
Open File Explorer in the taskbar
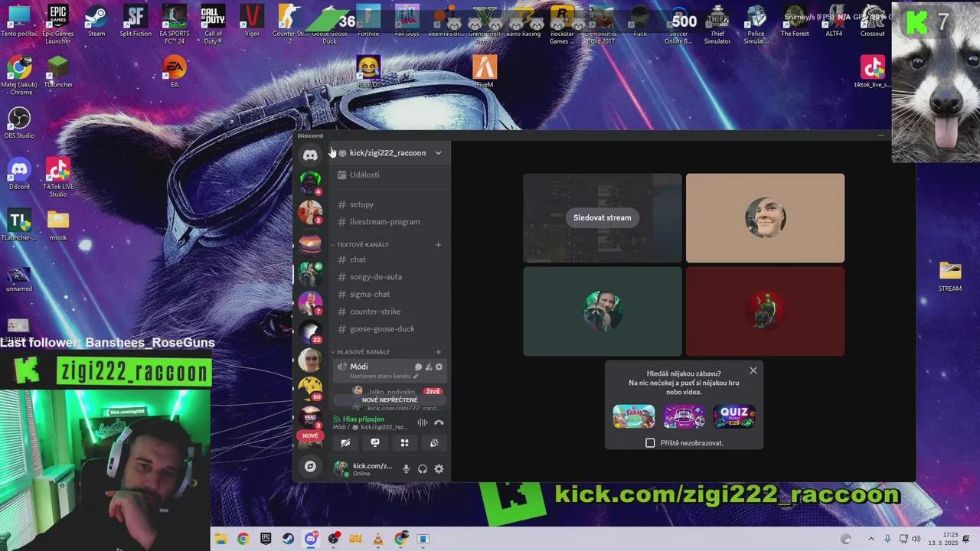click(x=221, y=539)
